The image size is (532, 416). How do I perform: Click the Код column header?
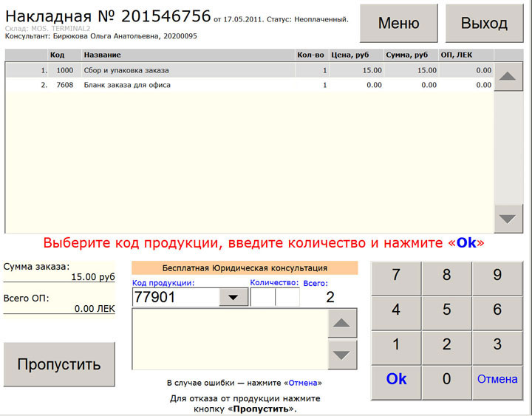point(65,55)
